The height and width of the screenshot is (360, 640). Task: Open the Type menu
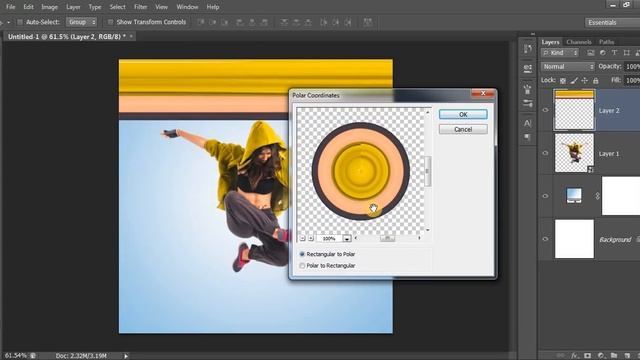coord(95,7)
